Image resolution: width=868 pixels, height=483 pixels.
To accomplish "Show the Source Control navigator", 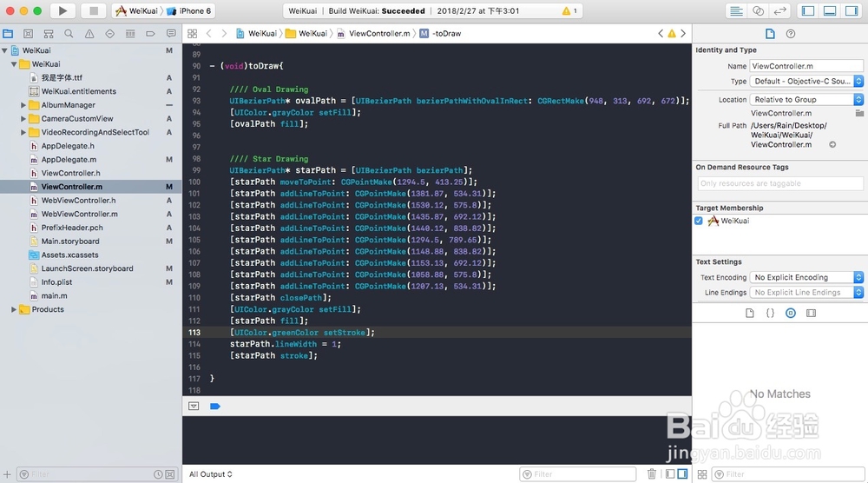I will (x=29, y=34).
